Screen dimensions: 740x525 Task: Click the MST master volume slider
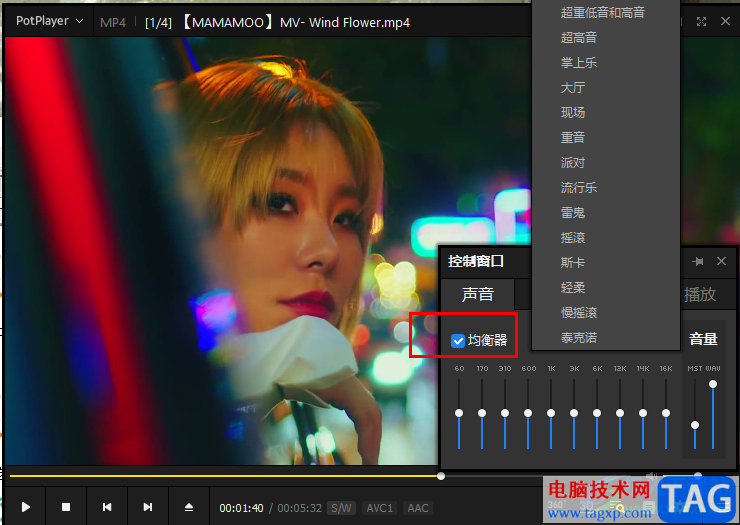click(x=695, y=425)
